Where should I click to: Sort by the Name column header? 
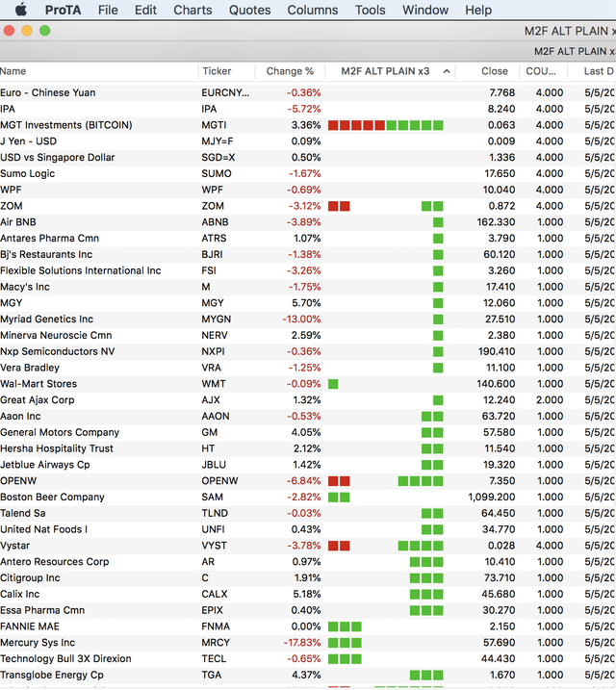[x=99, y=71]
